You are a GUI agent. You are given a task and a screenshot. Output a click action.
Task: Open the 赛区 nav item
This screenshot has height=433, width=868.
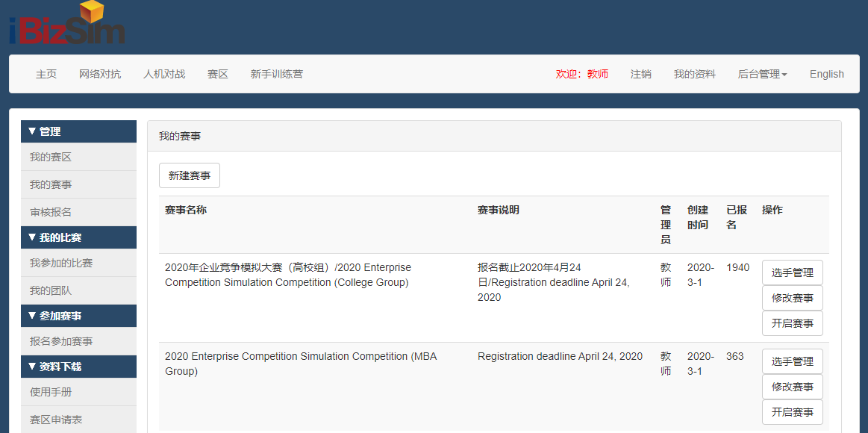click(217, 74)
